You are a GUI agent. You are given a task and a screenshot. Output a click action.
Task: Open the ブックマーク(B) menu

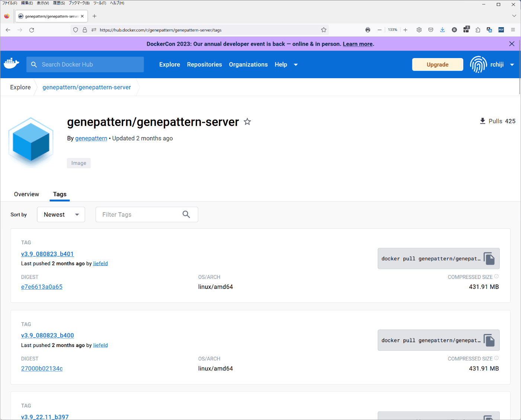79,3
